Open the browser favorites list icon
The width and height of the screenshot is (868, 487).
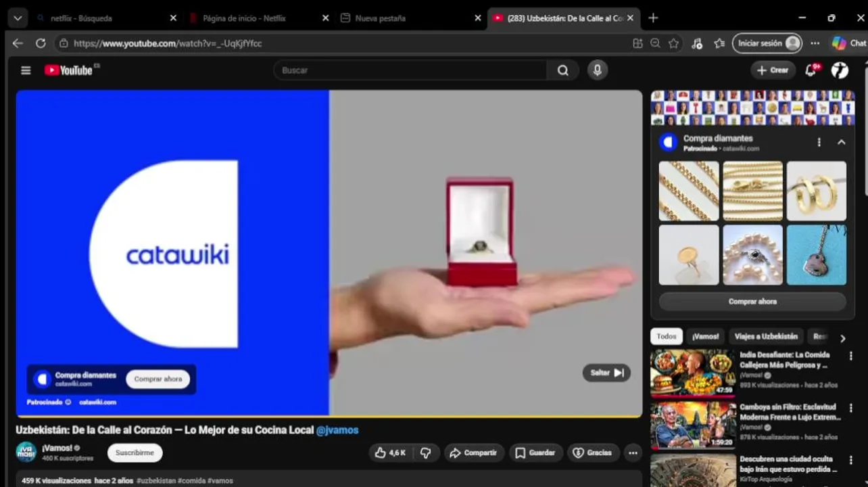tap(719, 43)
